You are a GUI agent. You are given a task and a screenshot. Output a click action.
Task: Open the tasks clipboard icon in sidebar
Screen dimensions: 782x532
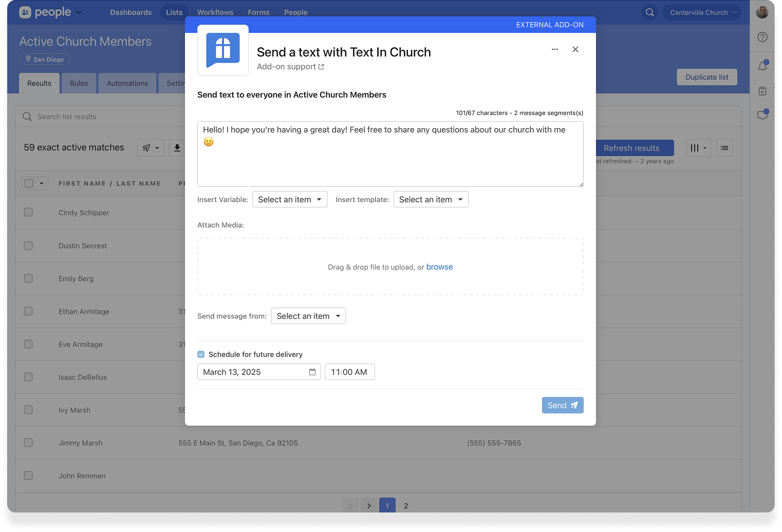762,91
